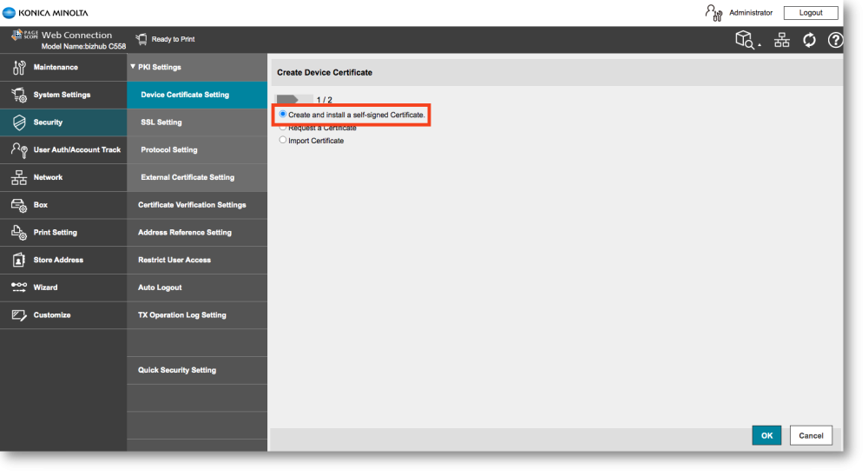Open Address Reference Setting

[x=197, y=232]
